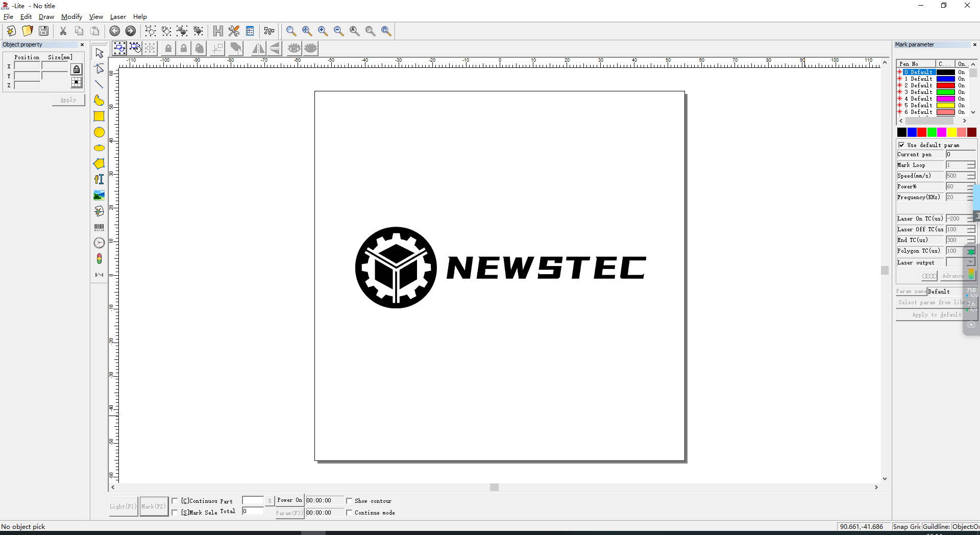This screenshot has height=535, width=980.
Task: Click the Apply to default button
Action: 936,315
